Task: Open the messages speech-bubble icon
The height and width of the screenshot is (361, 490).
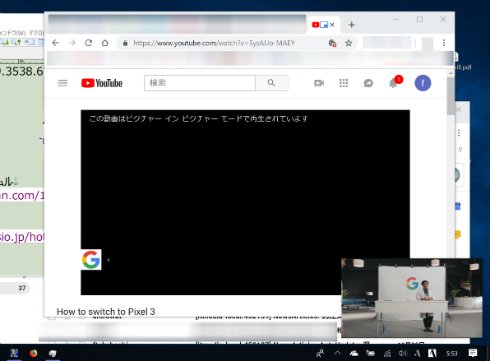Action: [x=368, y=83]
